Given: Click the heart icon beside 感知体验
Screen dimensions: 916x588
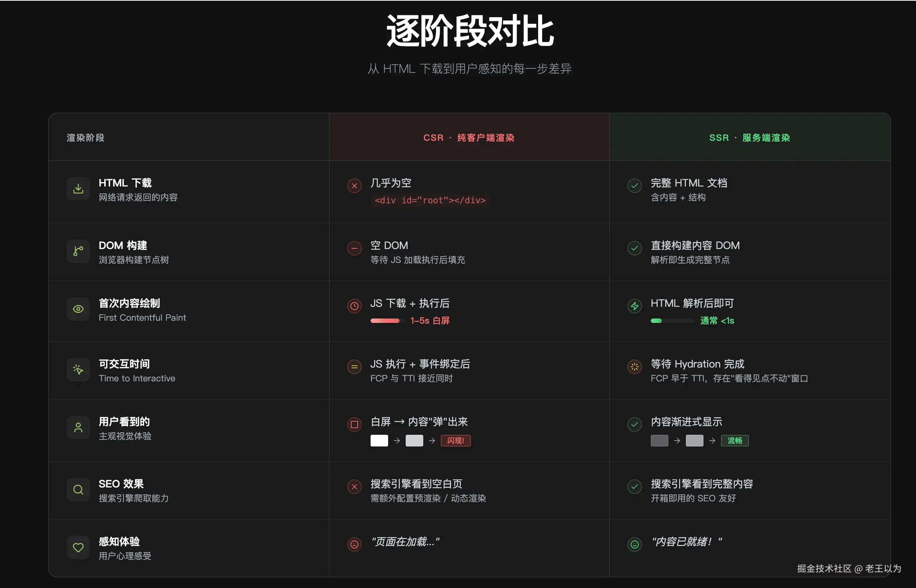Looking at the screenshot, I should 78,547.
